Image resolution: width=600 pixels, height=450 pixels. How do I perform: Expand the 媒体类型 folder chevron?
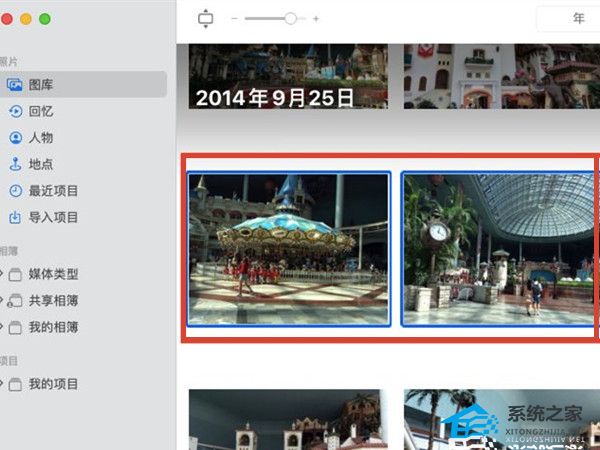pyautogui.click(x=1, y=274)
